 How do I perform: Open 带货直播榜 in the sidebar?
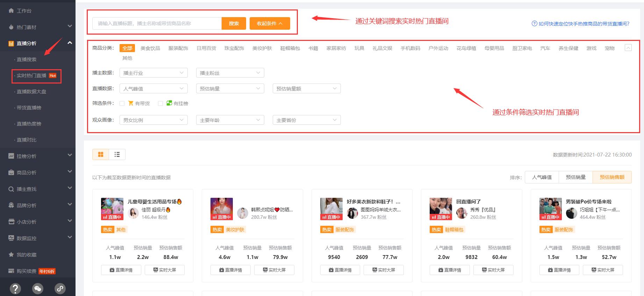point(29,108)
